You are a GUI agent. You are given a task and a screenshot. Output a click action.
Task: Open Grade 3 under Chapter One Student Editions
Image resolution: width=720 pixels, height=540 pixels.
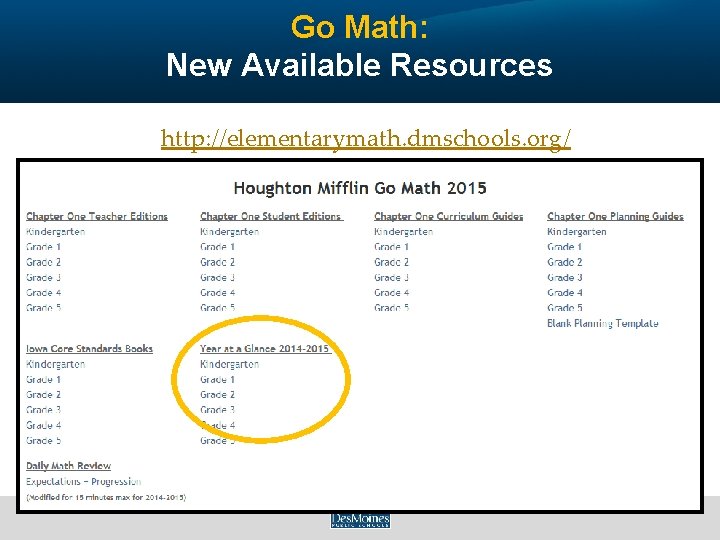pyautogui.click(x=218, y=277)
